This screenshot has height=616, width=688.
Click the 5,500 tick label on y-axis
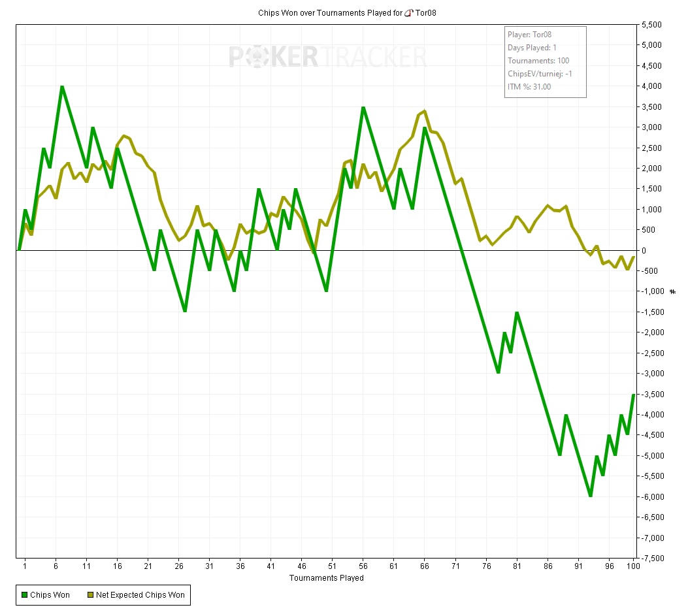pos(653,25)
